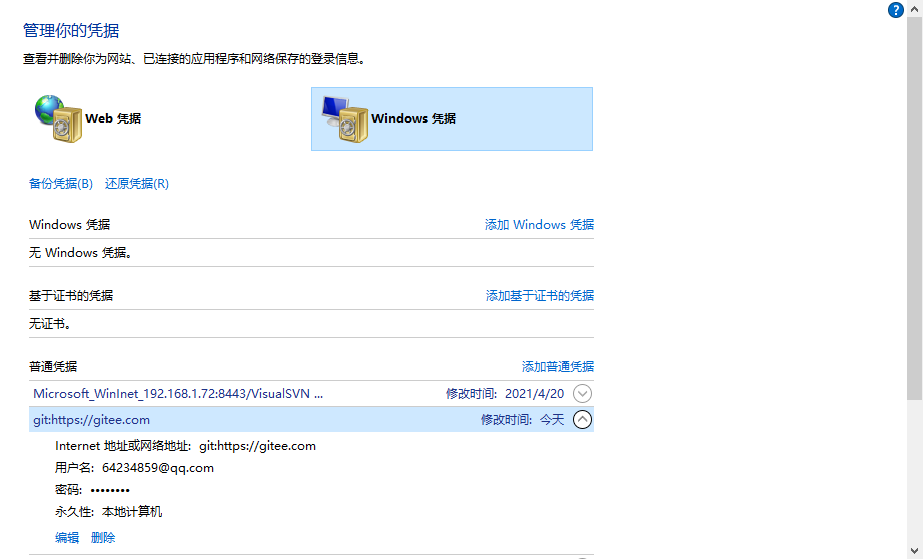Click the Internet address value git:https://gitee.com
This screenshot has height=559, width=923.
257,446
